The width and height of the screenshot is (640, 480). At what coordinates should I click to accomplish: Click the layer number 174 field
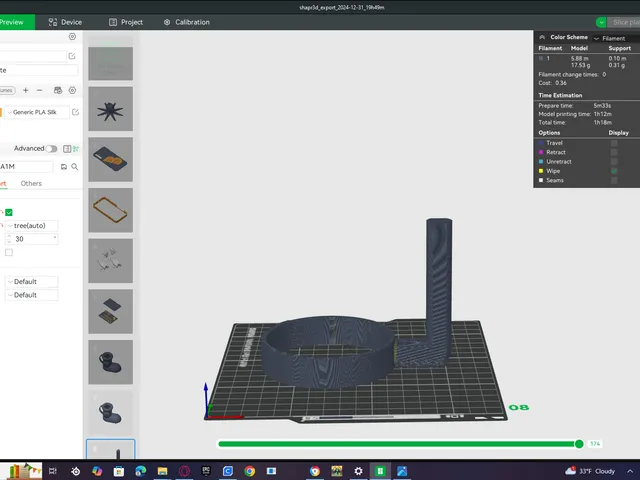coord(595,444)
